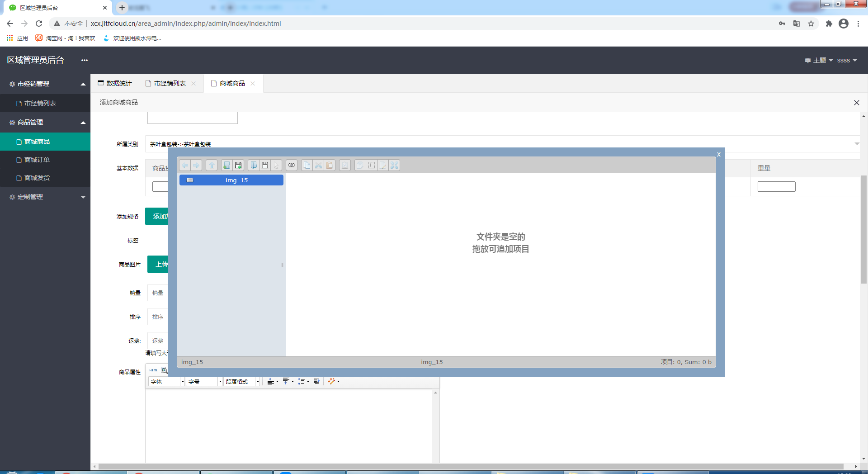Close the file manager dialog with X

click(718, 155)
